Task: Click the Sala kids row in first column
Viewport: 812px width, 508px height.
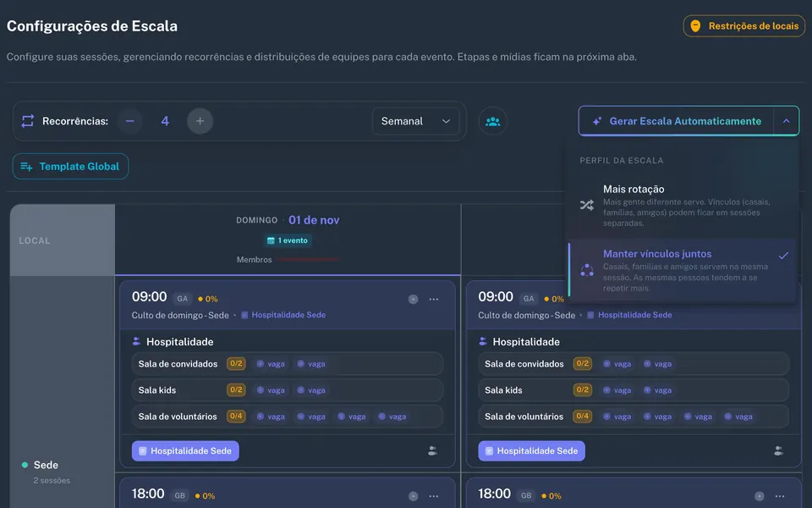Action: 288,390
